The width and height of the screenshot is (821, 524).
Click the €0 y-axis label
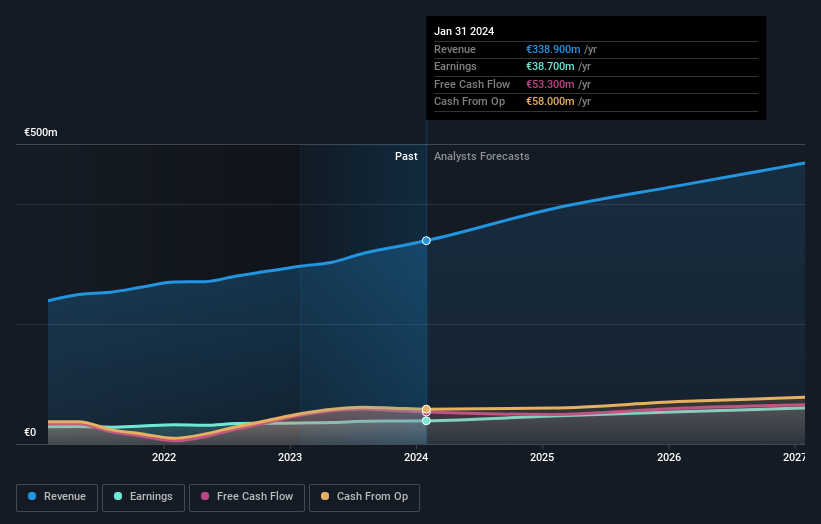[x=30, y=432]
